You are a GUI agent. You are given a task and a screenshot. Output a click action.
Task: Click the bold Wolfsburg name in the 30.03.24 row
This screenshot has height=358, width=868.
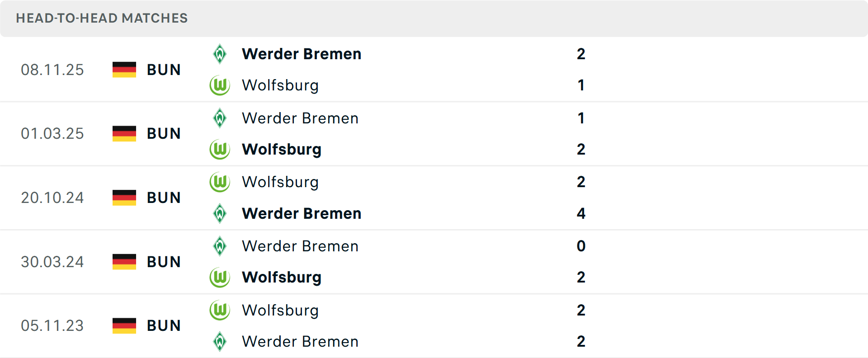[282, 278]
